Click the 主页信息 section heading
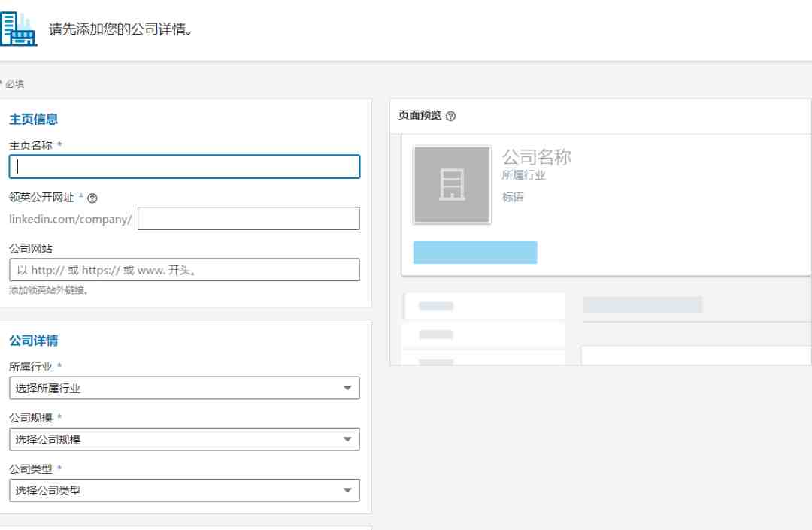 [x=34, y=120]
